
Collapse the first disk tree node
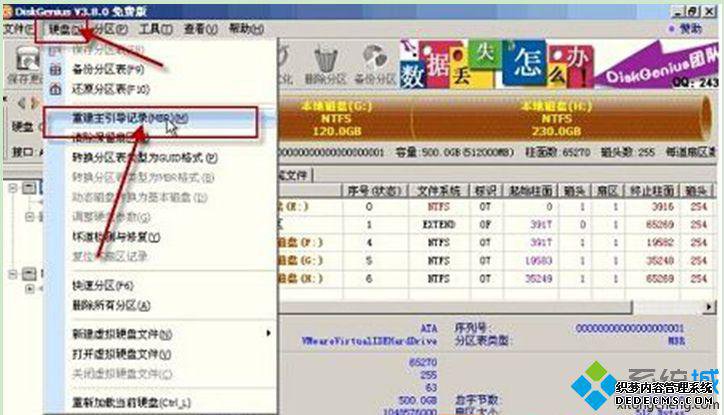(x=12, y=187)
